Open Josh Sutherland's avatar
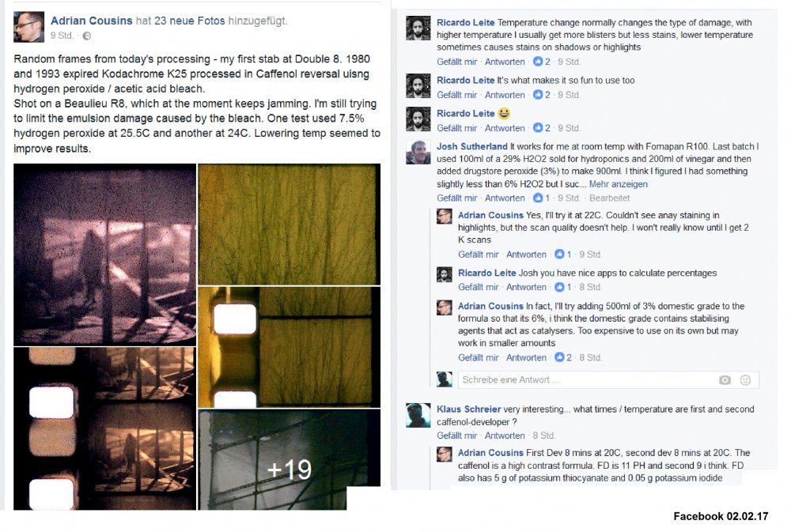The image size is (791, 532). 418,153
